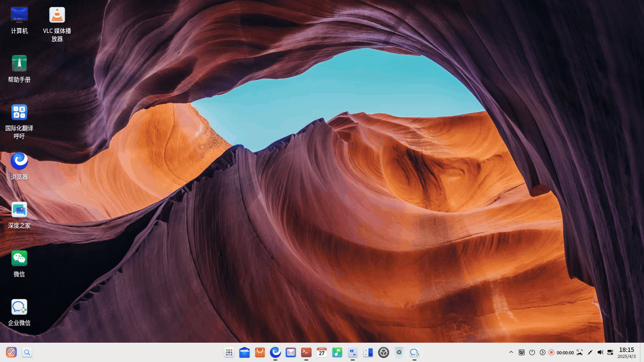The height and width of the screenshot is (362, 644).
Task: Open the on-screen keyboard tray icon
Action: point(522,352)
